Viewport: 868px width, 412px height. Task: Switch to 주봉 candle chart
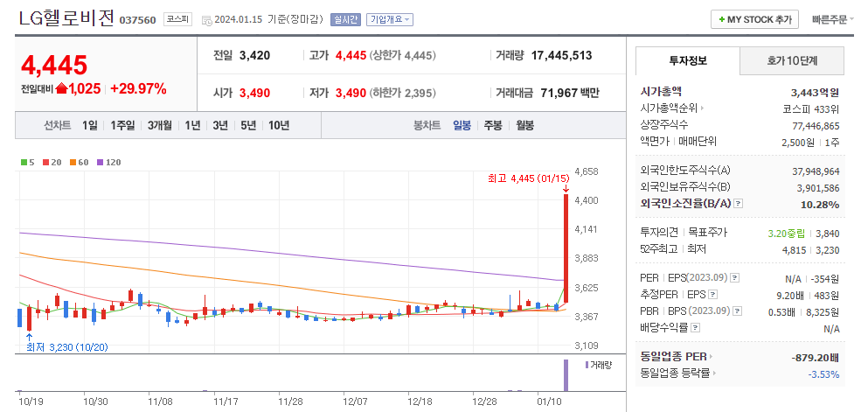493,125
